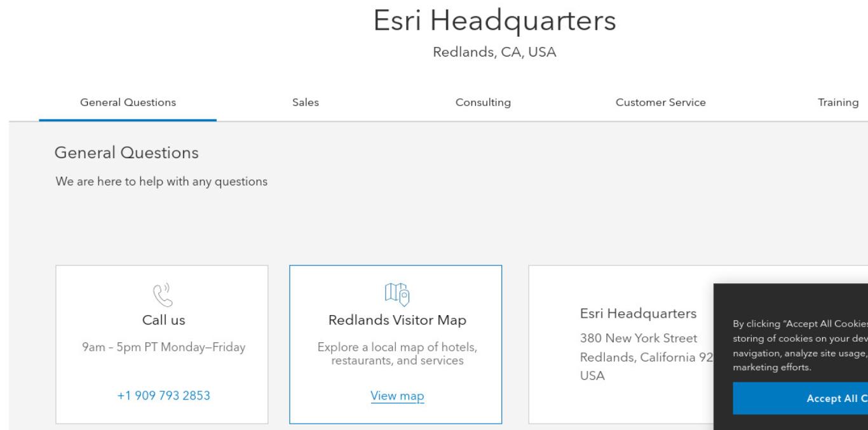Click the Redlands, CA, USA subtitle
Screen dimensions: 868x430
(494, 53)
